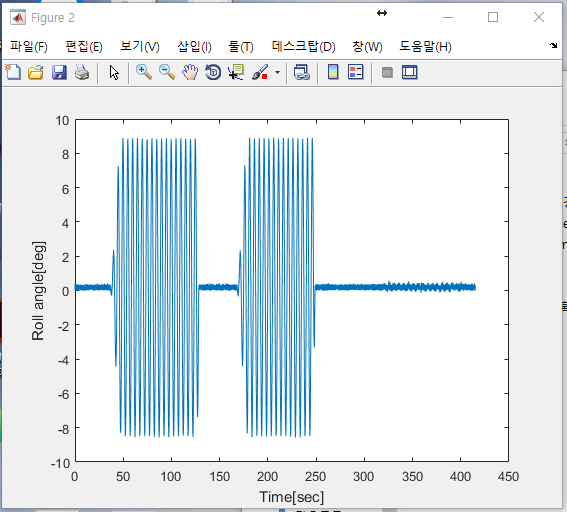The width and height of the screenshot is (567, 512).
Task: Select the Edit Plot arrow tool
Action: [x=114, y=72]
